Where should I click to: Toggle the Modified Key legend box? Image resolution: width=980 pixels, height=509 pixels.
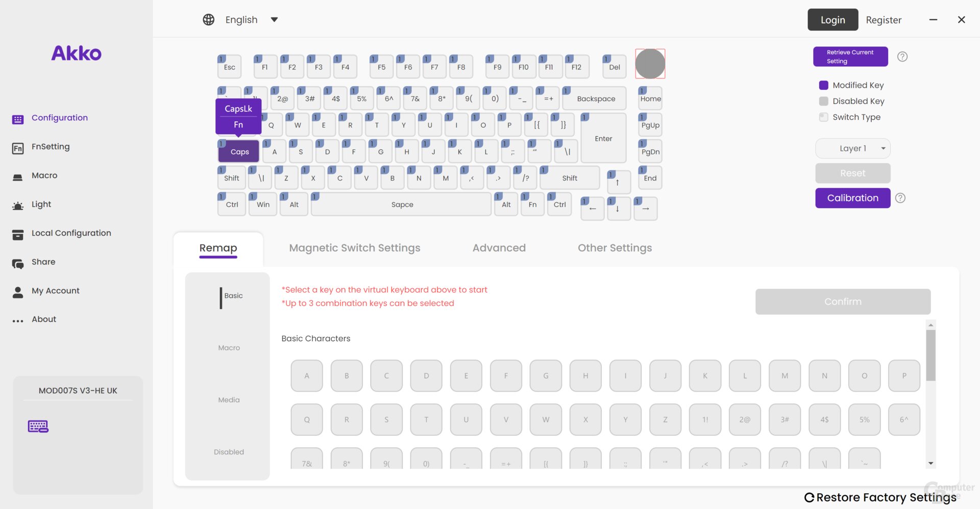coord(823,85)
